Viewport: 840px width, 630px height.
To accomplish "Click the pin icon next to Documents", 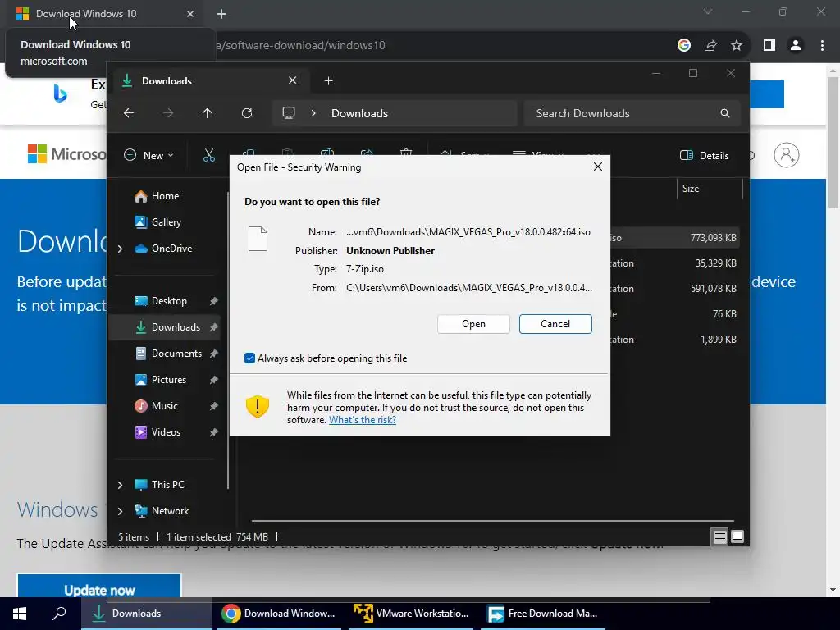I will point(214,354).
